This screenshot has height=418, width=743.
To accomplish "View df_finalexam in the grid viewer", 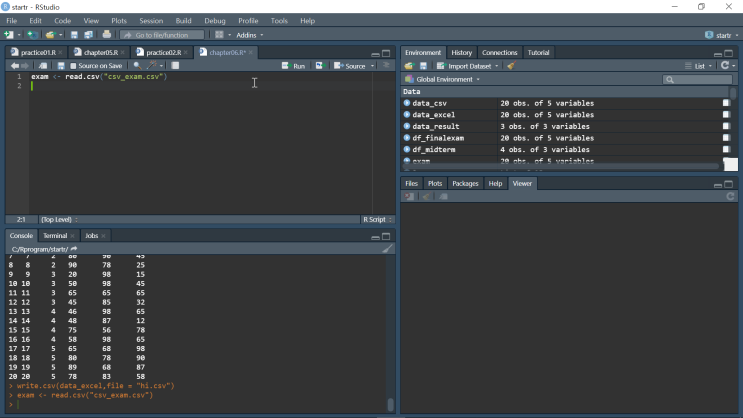I will click(726, 137).
